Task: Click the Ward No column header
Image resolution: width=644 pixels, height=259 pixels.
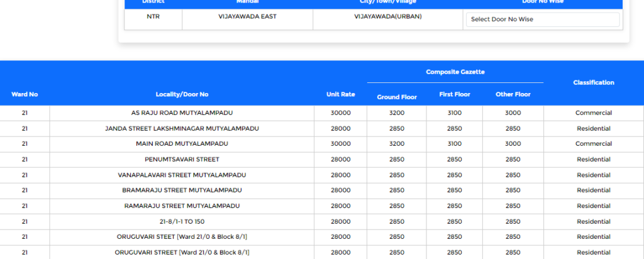Action: (25, 94)
